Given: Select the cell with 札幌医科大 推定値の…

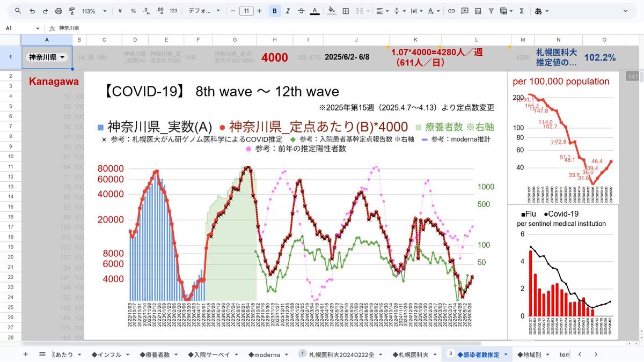Looking at the screenshot, I should pyautogui.click(x=558, y=57).
